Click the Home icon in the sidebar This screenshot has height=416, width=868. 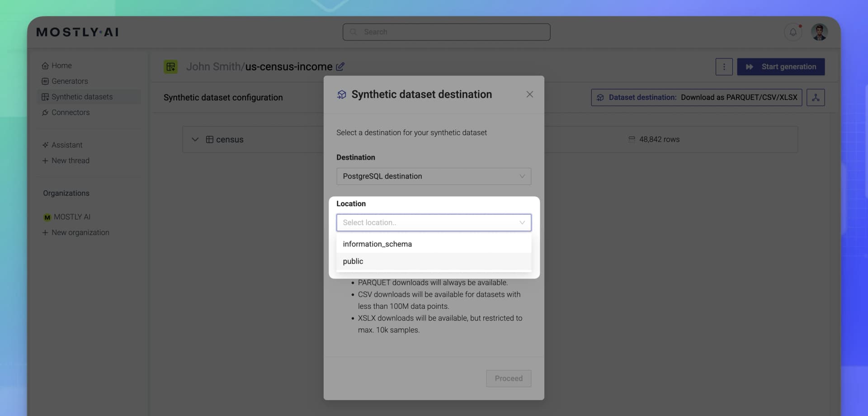[45, 65]
